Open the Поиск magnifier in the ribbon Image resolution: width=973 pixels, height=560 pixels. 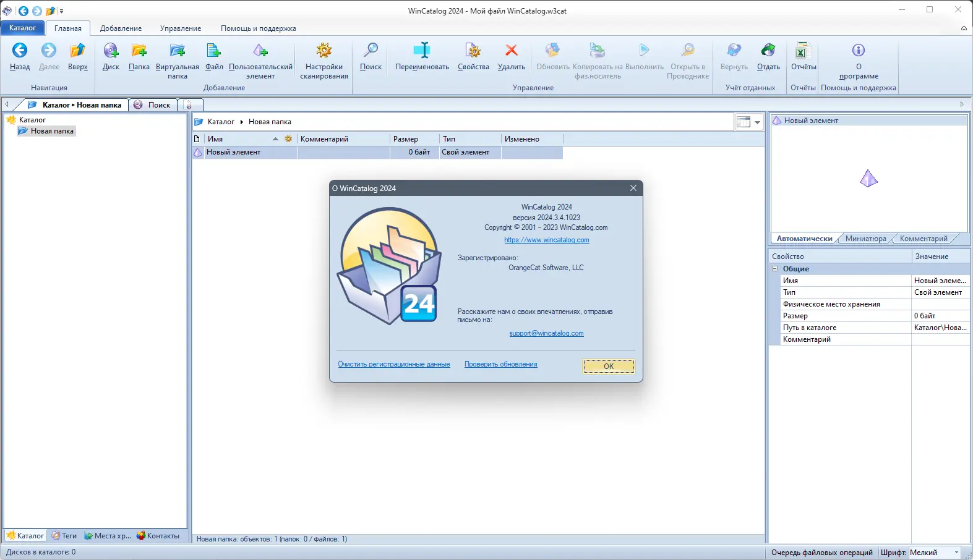[x=371, y=51]
